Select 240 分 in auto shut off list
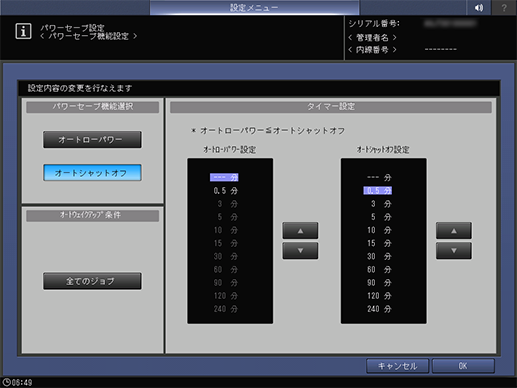The width and height of the screenshot is (517, 388). pyautogui.click(x=379, y=309)
